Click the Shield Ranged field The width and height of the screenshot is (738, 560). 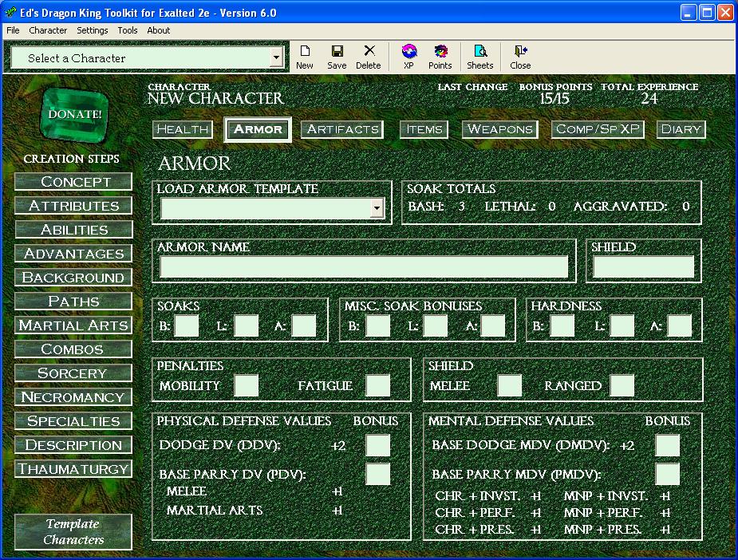[622, 386]
